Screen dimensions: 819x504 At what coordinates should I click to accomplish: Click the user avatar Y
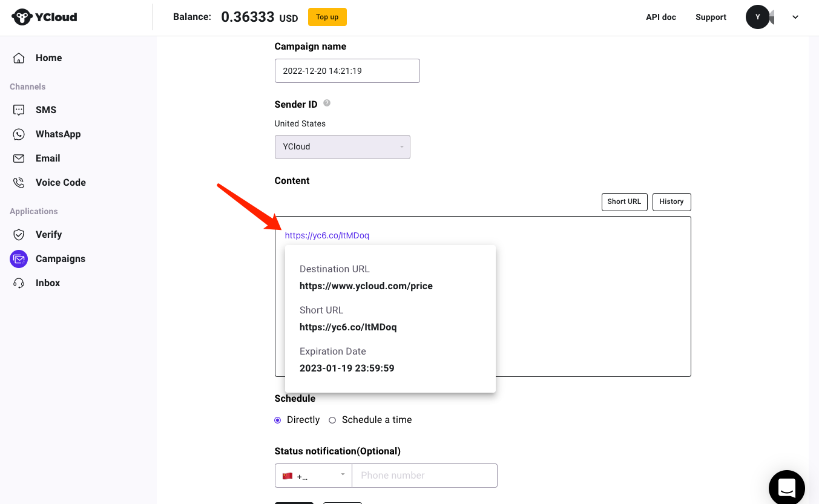point(757,17)
